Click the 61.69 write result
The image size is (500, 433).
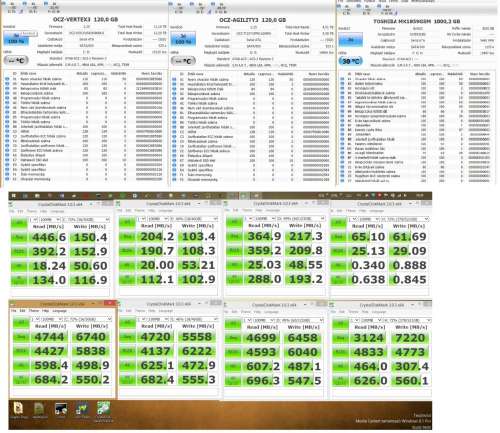tap(409, 236)
